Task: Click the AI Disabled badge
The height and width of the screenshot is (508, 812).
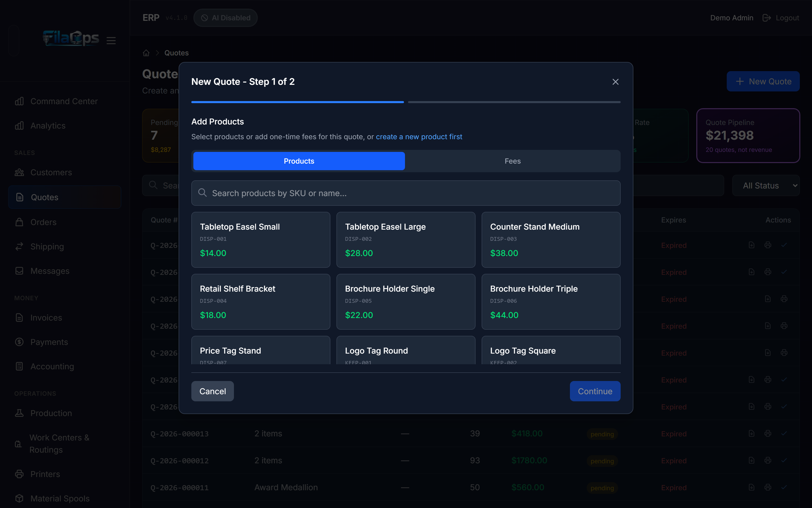Action: point(226,18)
